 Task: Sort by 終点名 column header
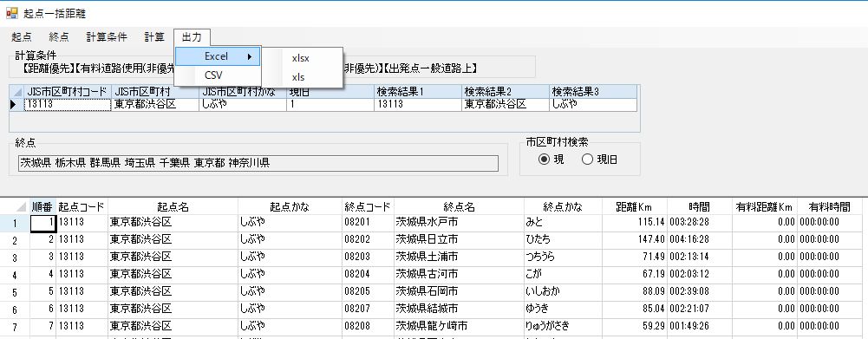click(459, 207)
